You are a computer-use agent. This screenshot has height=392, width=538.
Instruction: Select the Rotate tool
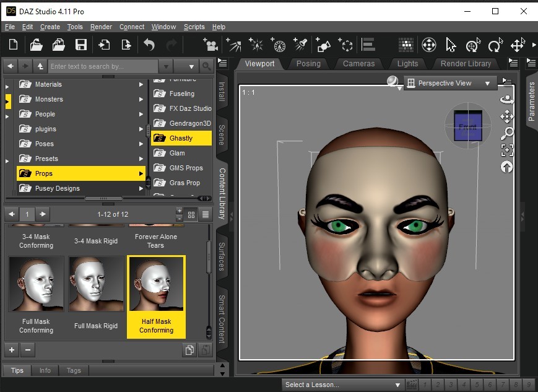[x=495, y=45]
